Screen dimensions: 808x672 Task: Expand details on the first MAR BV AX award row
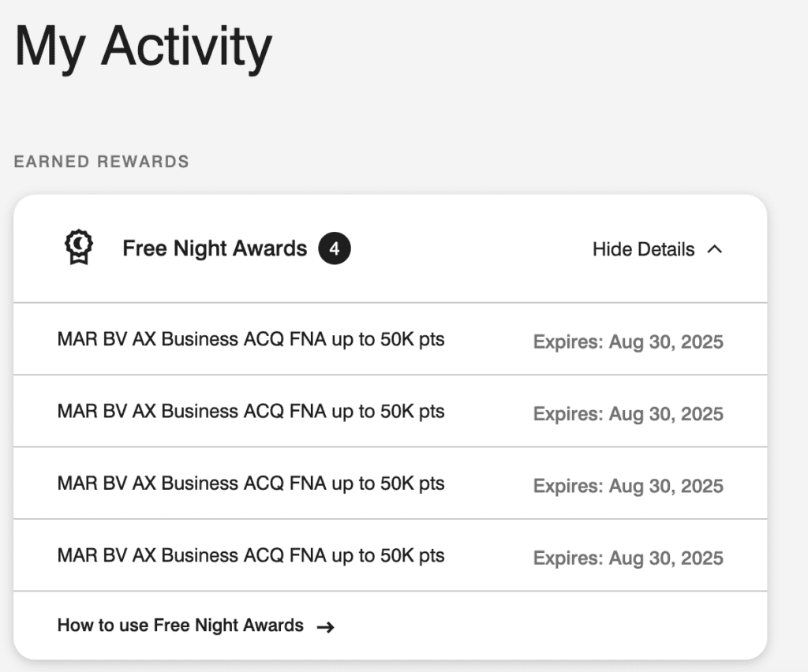(250, 339)
